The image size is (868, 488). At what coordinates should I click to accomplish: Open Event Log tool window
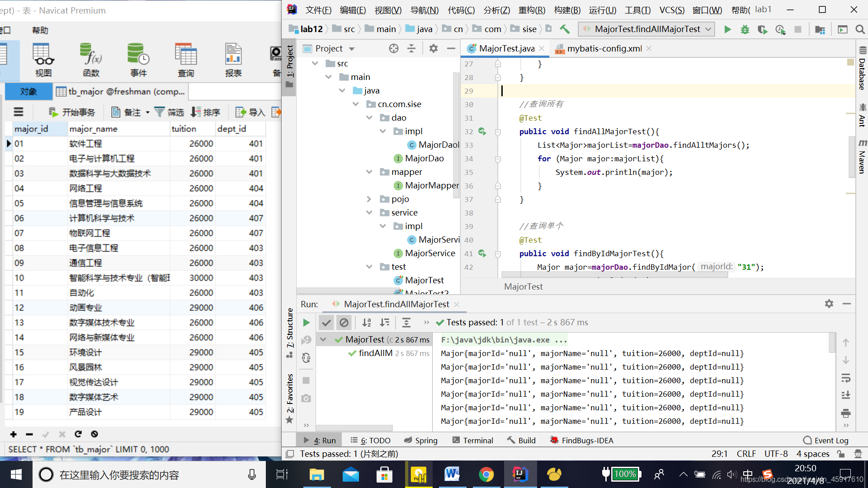click(826, 441)
